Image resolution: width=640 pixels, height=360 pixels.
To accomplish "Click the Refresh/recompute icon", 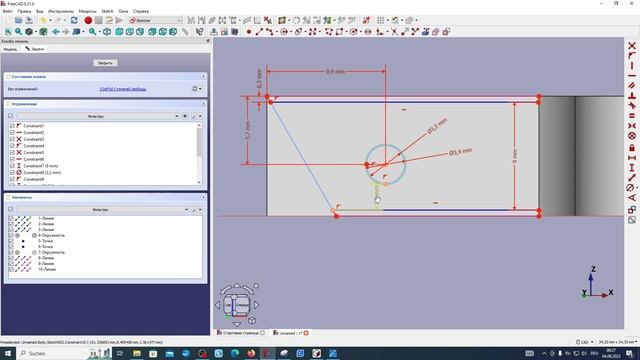I will tap(74, 20).
